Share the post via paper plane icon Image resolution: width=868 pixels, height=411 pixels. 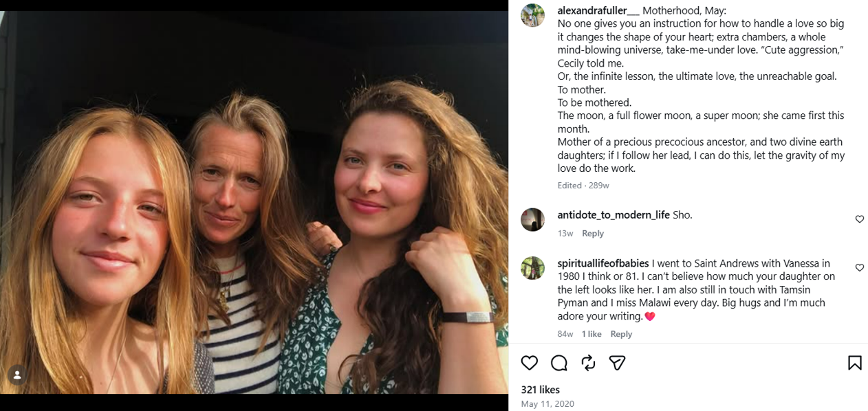tap(617, 363)
